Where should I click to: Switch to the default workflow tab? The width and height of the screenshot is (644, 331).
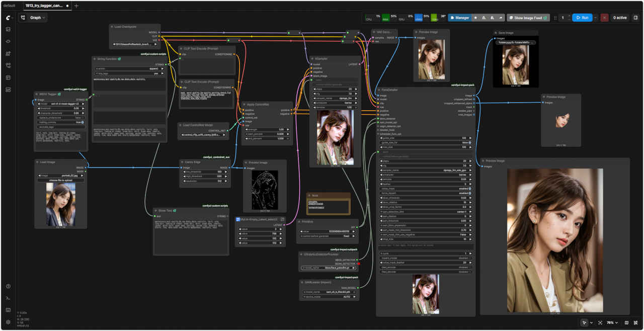[10, 6]
